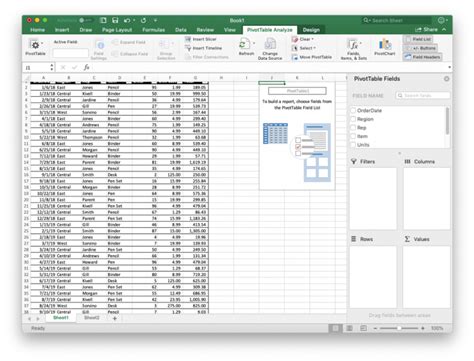Close PivotTable Fields pane icon
Screen dimensions: 474x361
tap(446, 79)
